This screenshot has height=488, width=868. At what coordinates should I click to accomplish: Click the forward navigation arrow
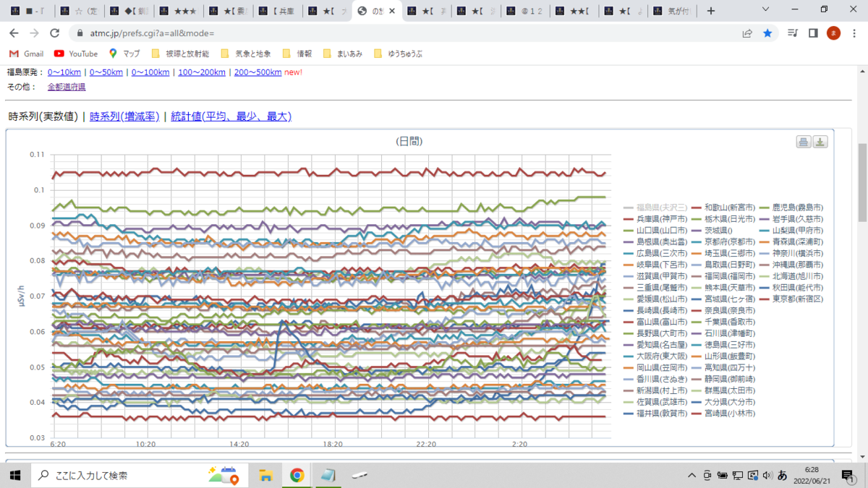34,33
